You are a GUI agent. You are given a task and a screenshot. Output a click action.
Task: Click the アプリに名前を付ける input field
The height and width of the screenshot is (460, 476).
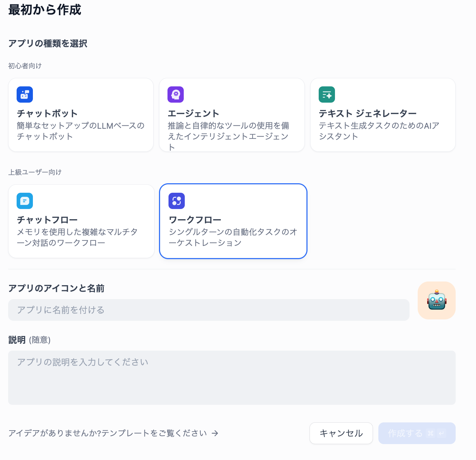tap(209, 310)
